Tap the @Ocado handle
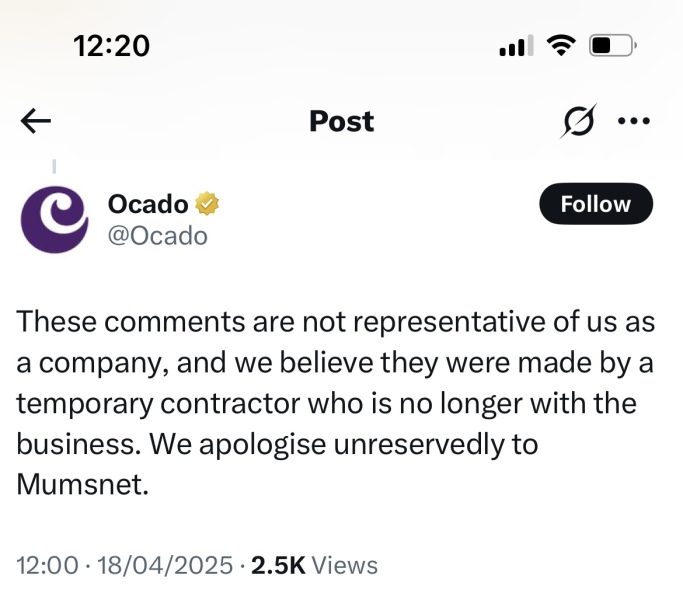The image size is (683, 600). click(157, 236)
